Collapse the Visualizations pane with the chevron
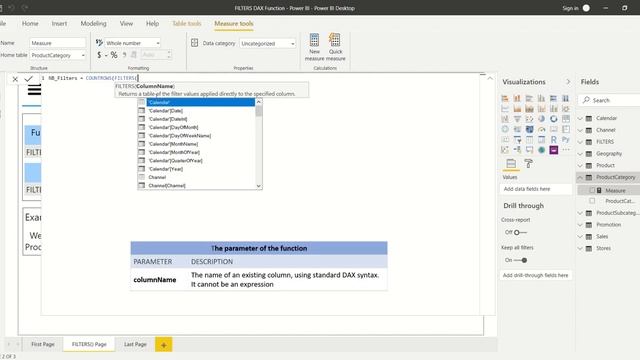Screen dimensions: 640x360 point(568,82)
